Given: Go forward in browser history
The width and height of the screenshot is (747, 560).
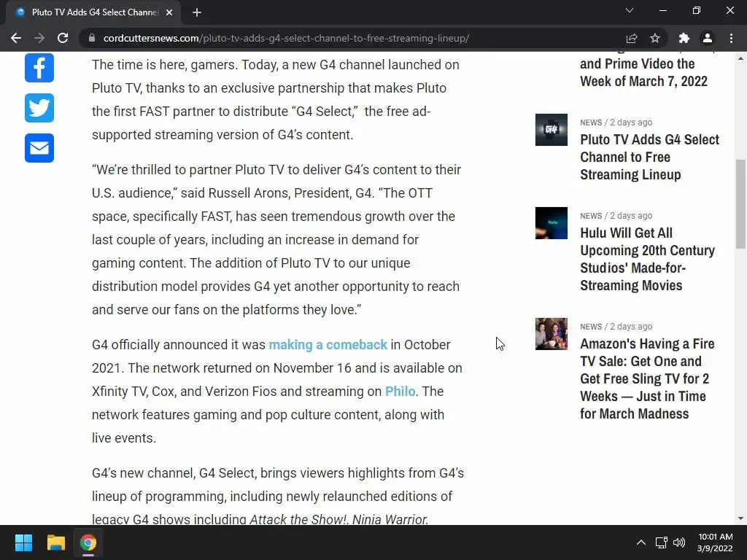Looking at the screenshot, I should [x=39, y=38].
